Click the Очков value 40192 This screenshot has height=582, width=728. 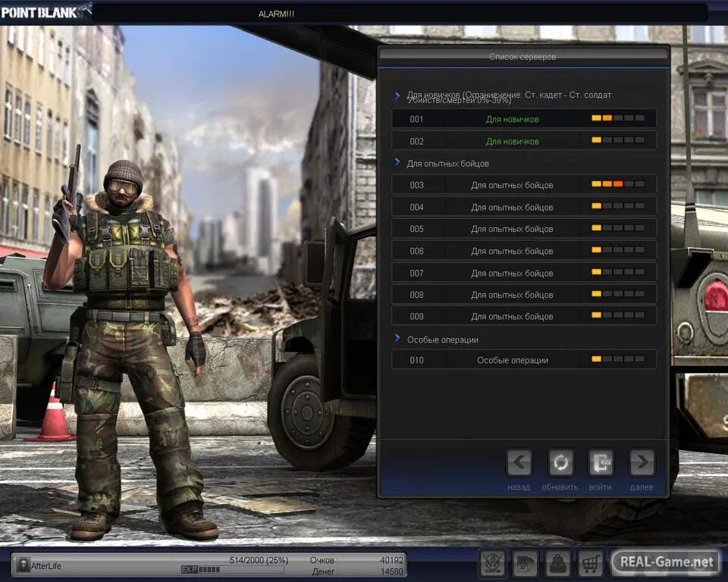pyautogui.click(x=392, y=560)
